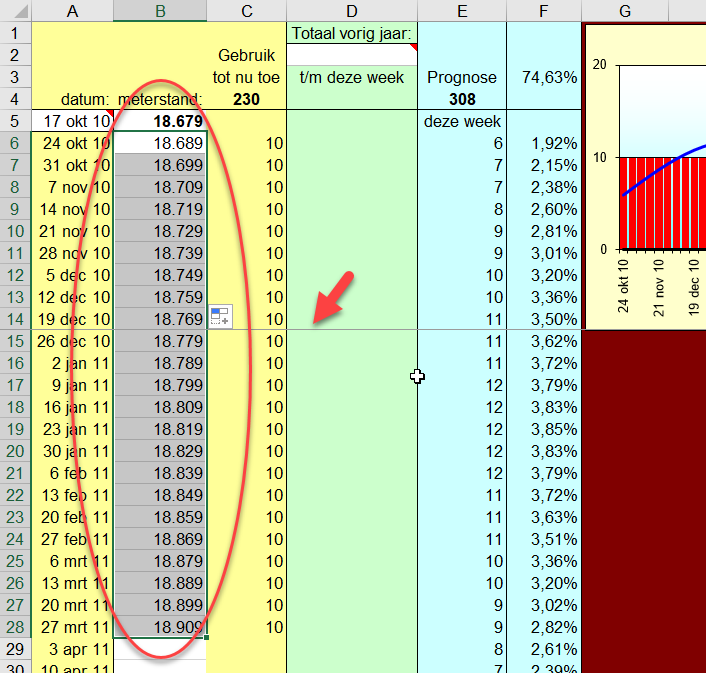
Task: Click the 'datum:' label cell
Action: point(72,99)
